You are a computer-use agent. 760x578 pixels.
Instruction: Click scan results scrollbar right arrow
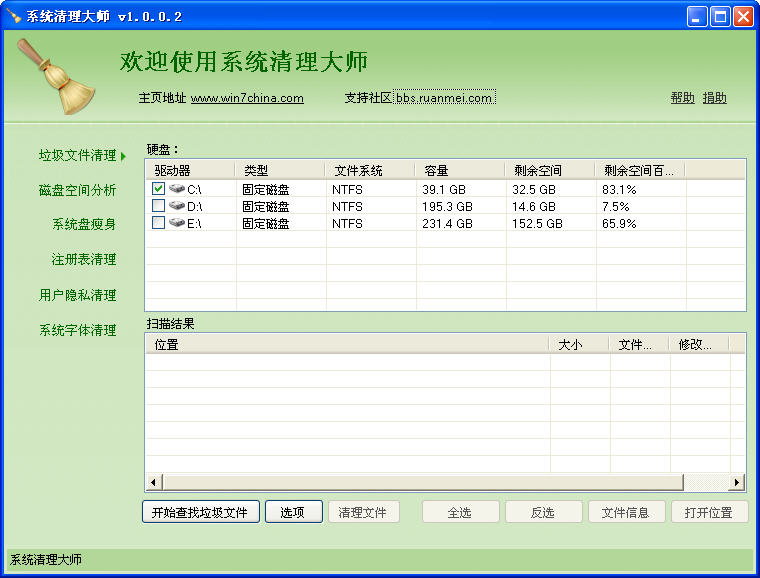point(737,482)
